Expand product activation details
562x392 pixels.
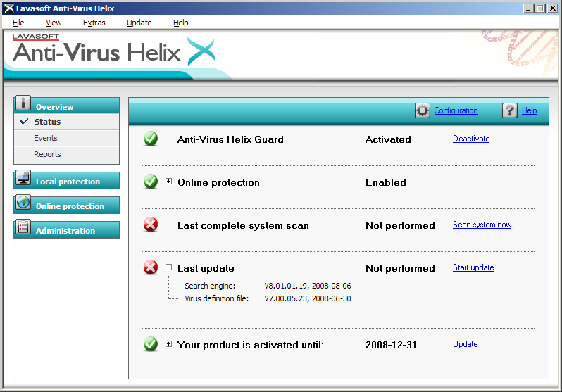(168, 344)
